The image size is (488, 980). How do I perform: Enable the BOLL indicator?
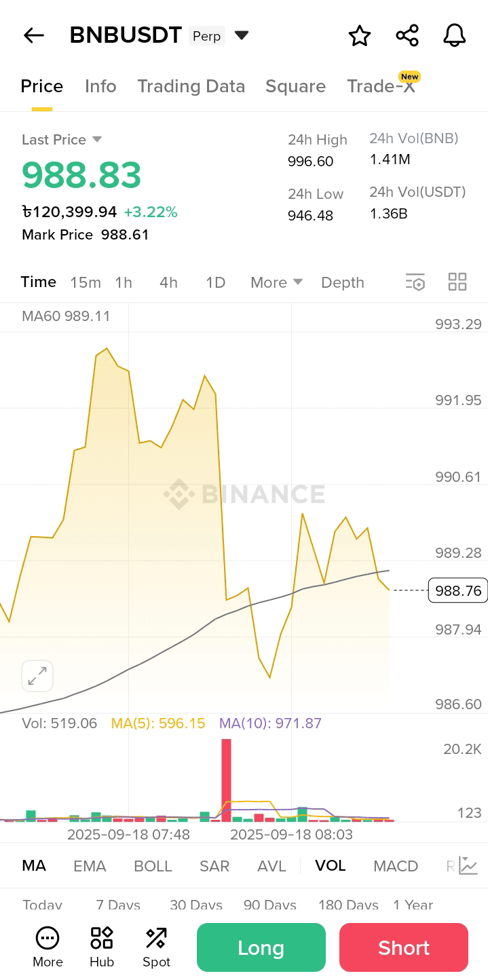tap(153, 866)
